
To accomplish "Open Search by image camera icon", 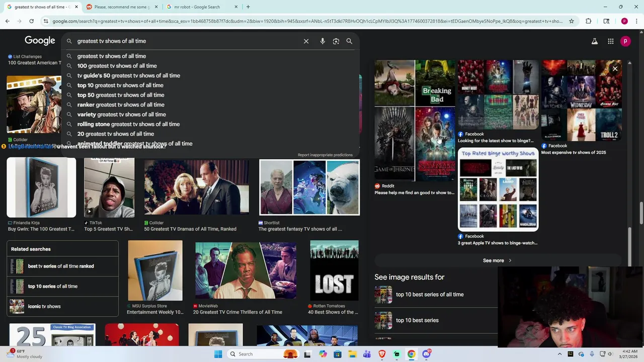I will click(336, 41).
